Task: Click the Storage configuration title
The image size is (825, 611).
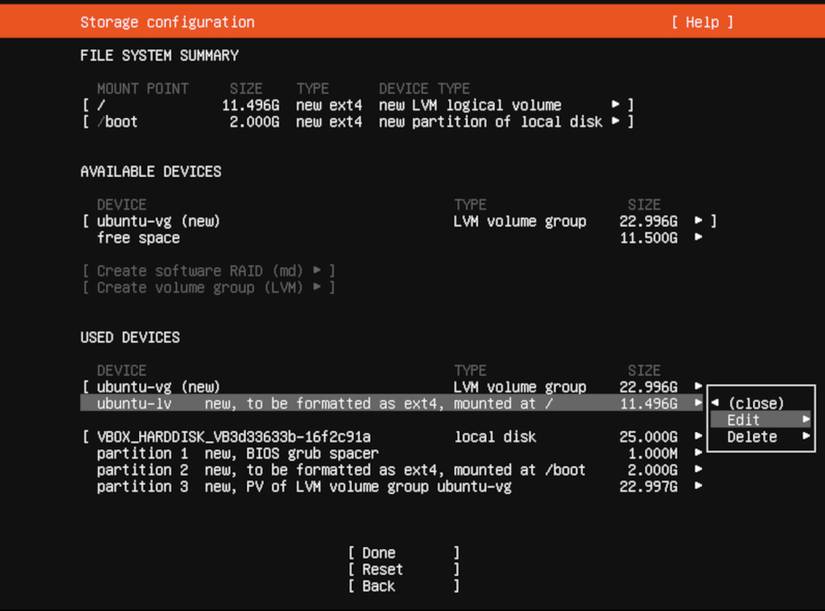Action: (167, 21)
